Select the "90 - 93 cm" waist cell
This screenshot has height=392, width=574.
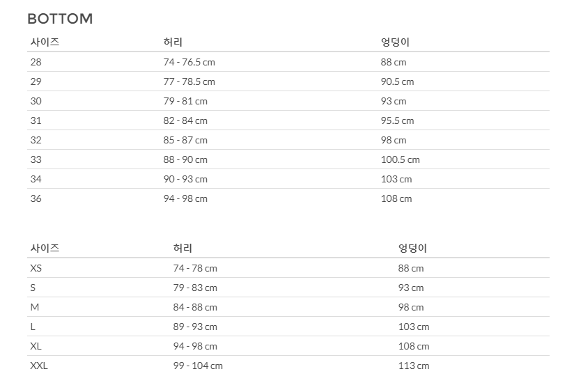pos(185,179)
